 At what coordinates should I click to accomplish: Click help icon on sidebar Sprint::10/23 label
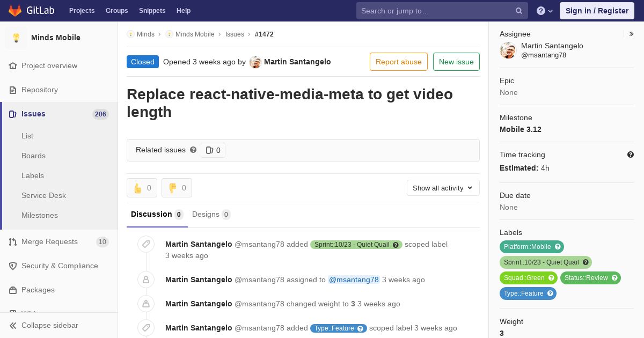click(x=586, y=263)
